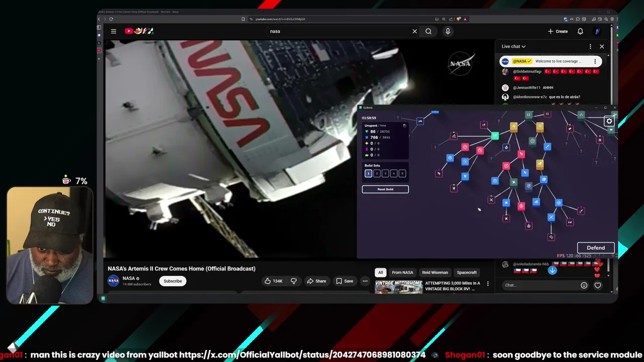Click the 'Build Sets' label in Outhold
644x362 pixels.
(x=372, y=165)
